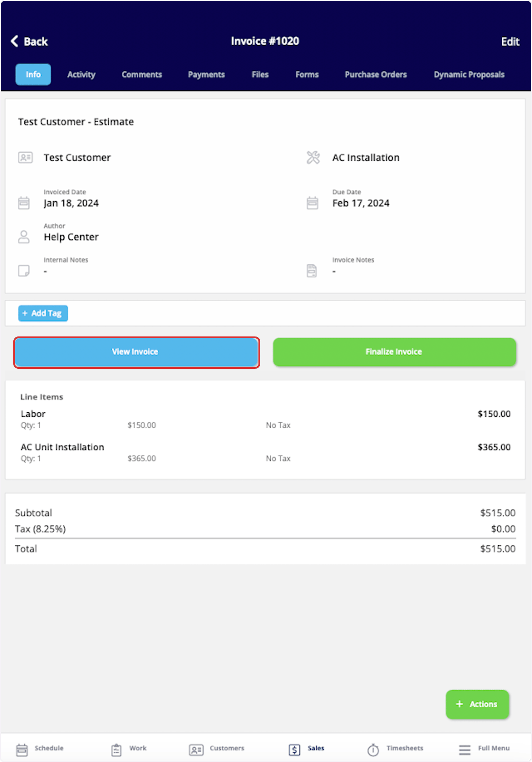Open the Dynamic Proposals tab

click(469, 74)
